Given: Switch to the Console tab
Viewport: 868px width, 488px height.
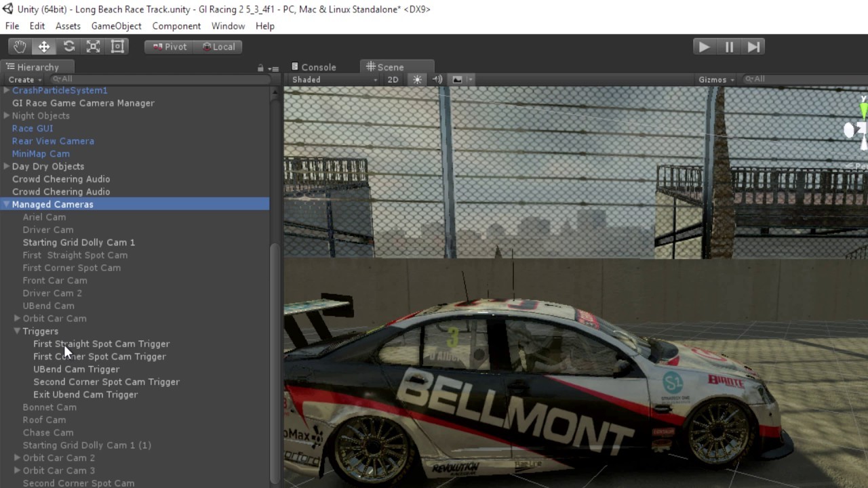Looking at the screenshot, I should pos(313,67).
